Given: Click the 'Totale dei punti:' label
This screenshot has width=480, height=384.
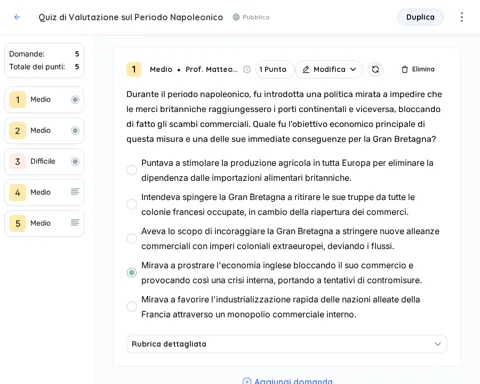Looking at the screenshot, I should coord(37,67).
